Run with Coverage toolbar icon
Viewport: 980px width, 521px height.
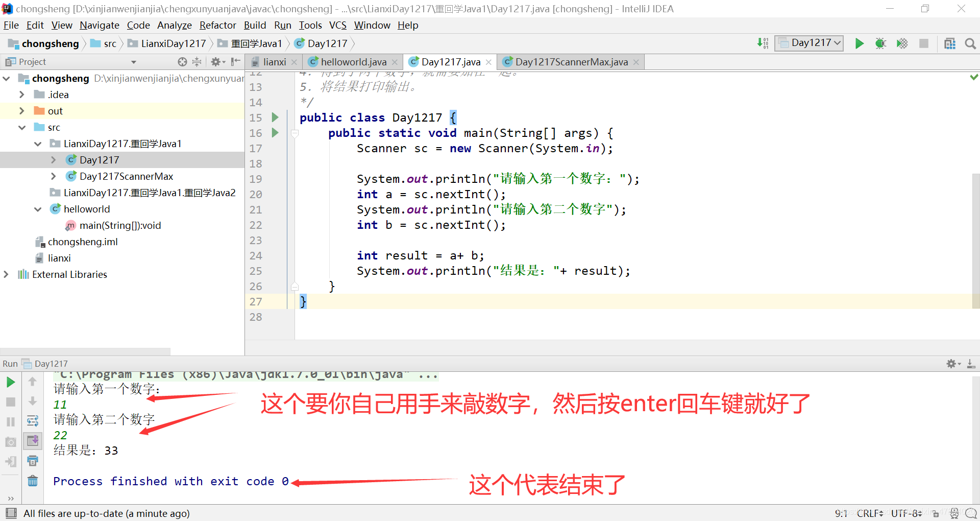point(902,43)
